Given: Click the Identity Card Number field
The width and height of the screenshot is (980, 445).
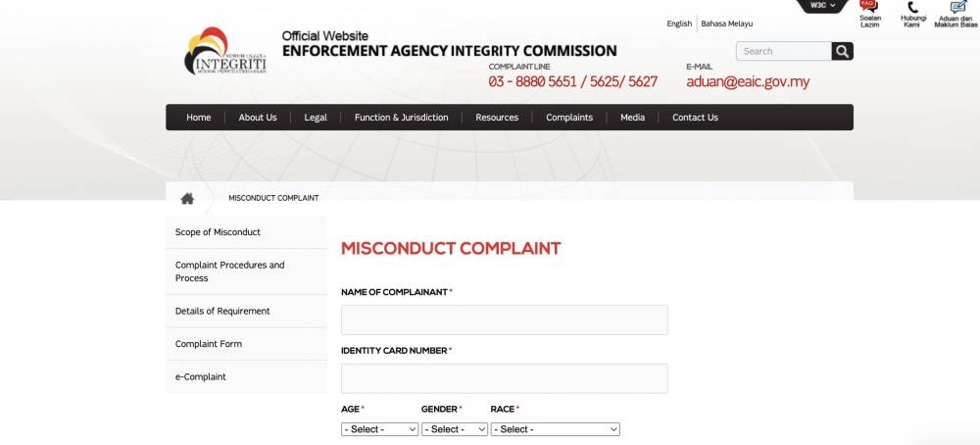Looking at the screenshot, I should pyautogui.click(x=505, y=378).
